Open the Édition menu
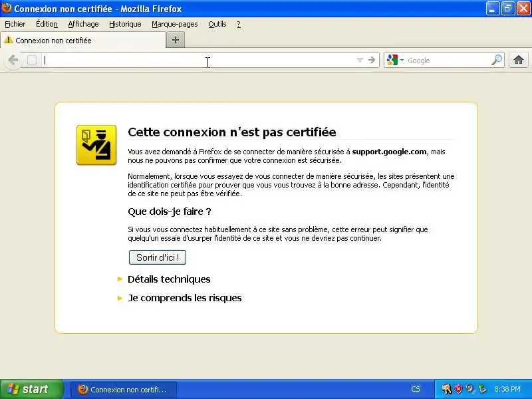Image resolution: width=532 pixels, height=399 pixels. pos(47,24)
